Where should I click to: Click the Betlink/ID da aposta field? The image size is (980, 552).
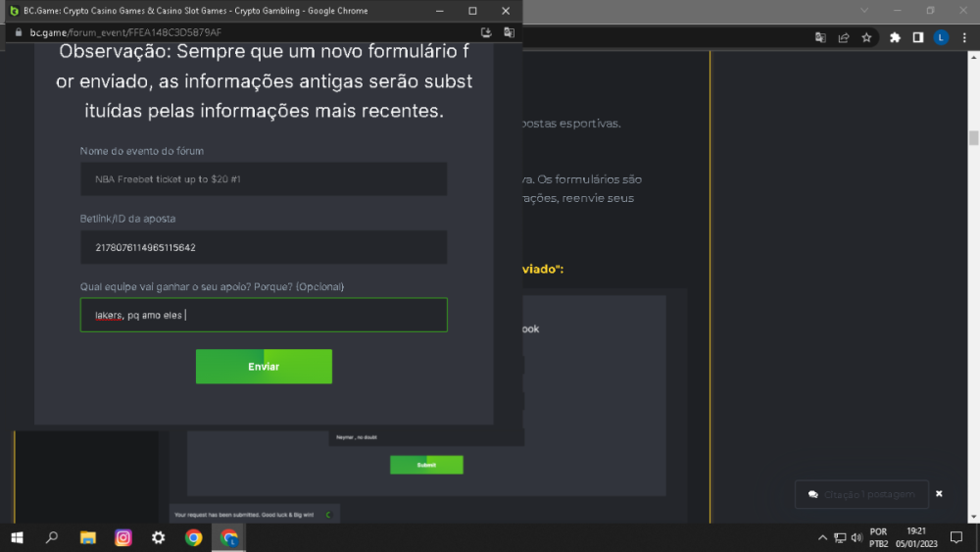tap(264, 247)
